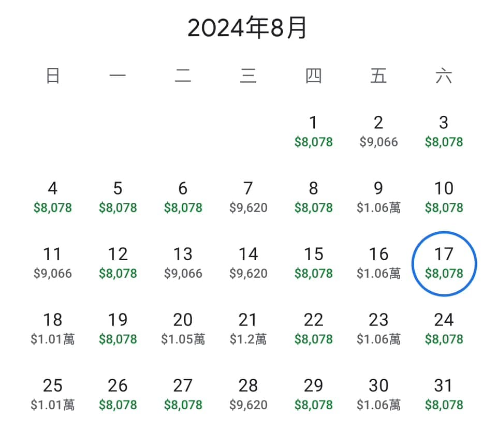The width and height of the screenshot is (497, 448).
Task: Select August 18 priced $1.01萬
Action: (53, 329)
